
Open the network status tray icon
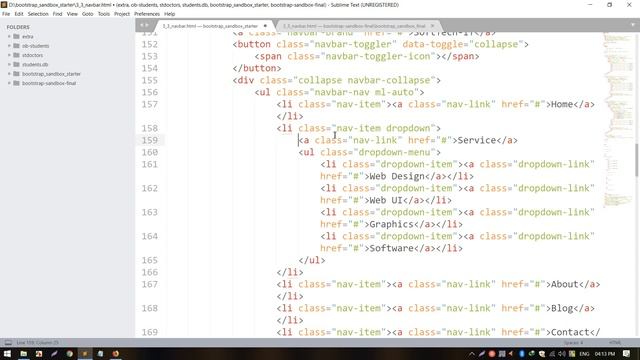[x=552, y=353]
